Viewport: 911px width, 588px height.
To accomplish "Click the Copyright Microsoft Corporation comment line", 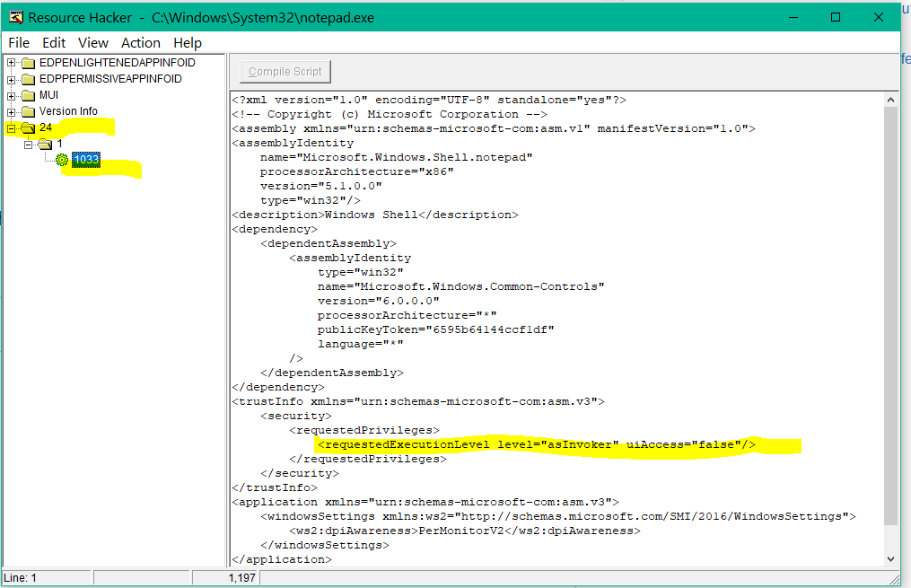I will pyautogui.click(x=390, y=115).
